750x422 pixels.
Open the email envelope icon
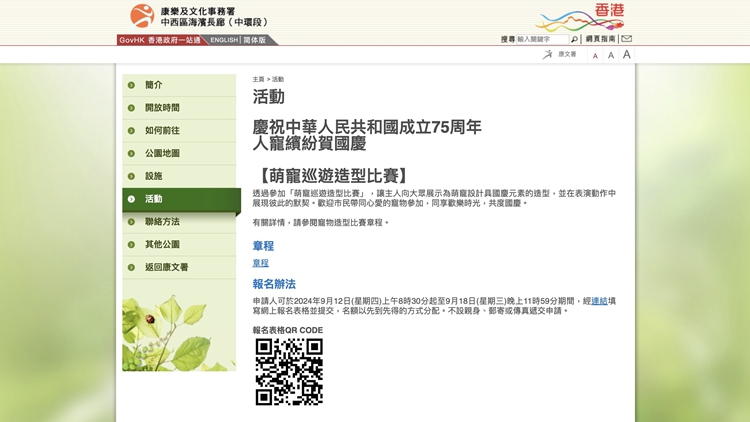click(x=626, y=39)
